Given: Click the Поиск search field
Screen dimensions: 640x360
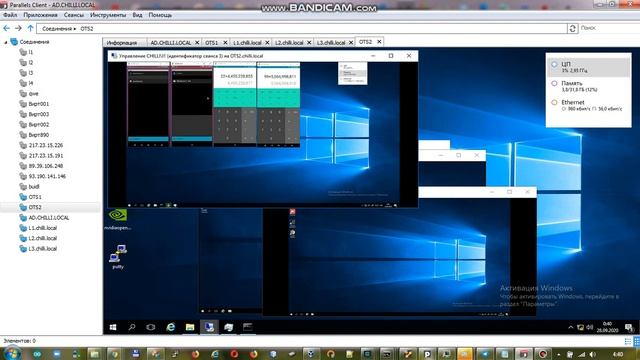Looking at the screenshot, I should pyautogui.click(x=608, y=28).
